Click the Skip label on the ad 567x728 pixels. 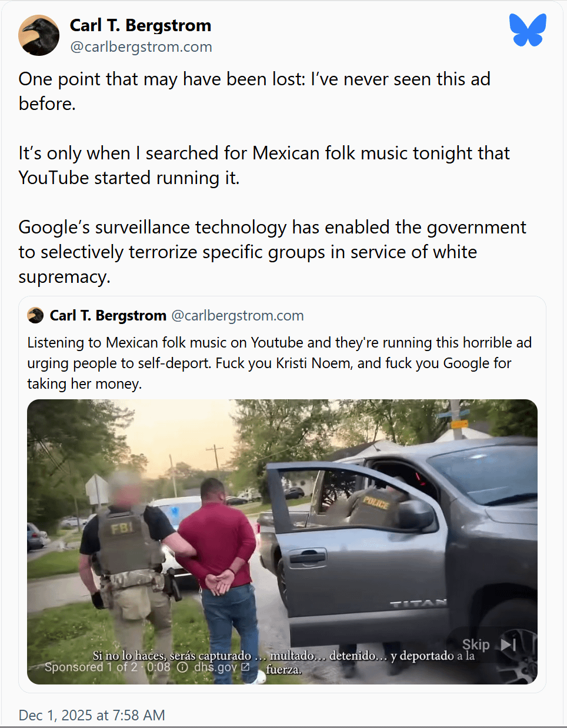point(476,645)
